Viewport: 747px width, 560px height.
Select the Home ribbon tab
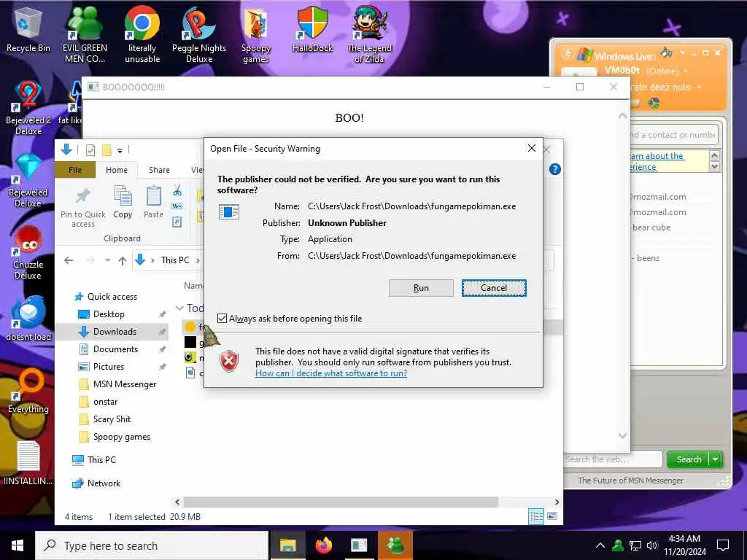click(117, 169)
